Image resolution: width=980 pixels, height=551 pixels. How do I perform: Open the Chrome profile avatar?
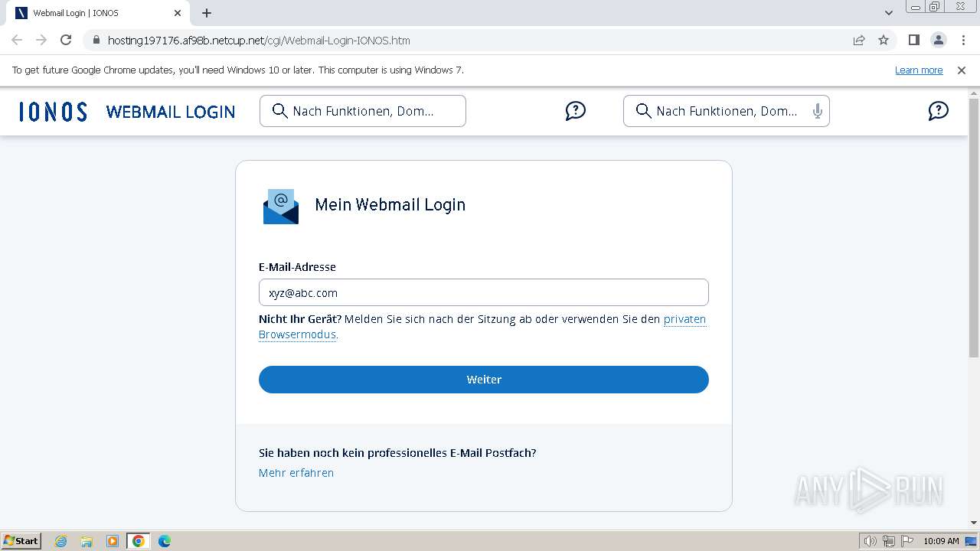[x=938, y=40]
